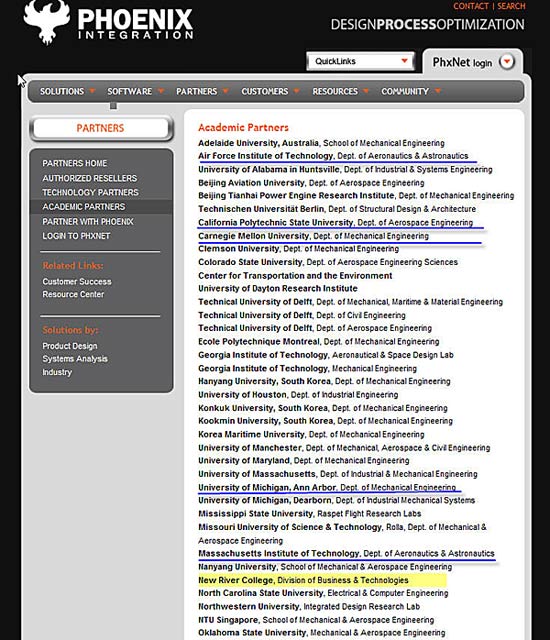Click the PARTNERS sidebar header button
The width and height of the screenshot is (550, 640).
[x=101, y=128]
